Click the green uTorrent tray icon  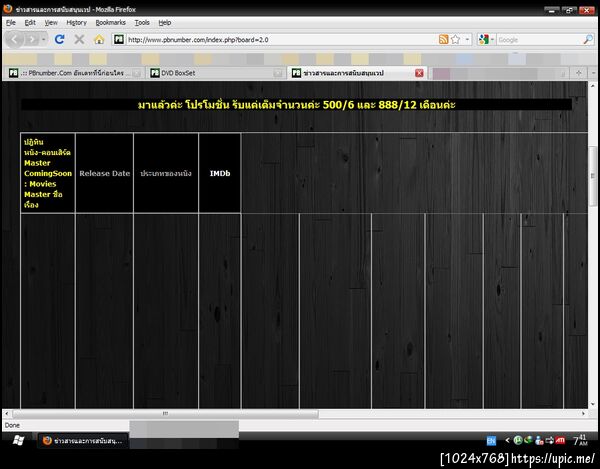pos(518,440)
